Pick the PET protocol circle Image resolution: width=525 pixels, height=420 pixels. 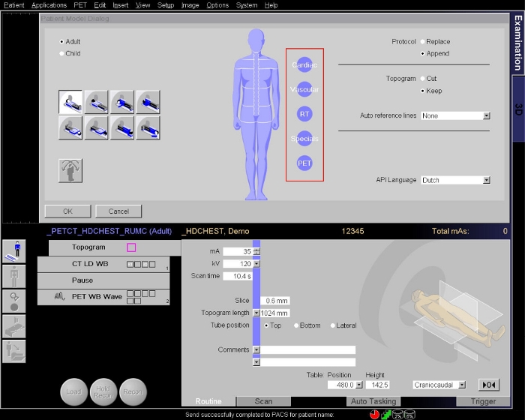click(304, 163)
